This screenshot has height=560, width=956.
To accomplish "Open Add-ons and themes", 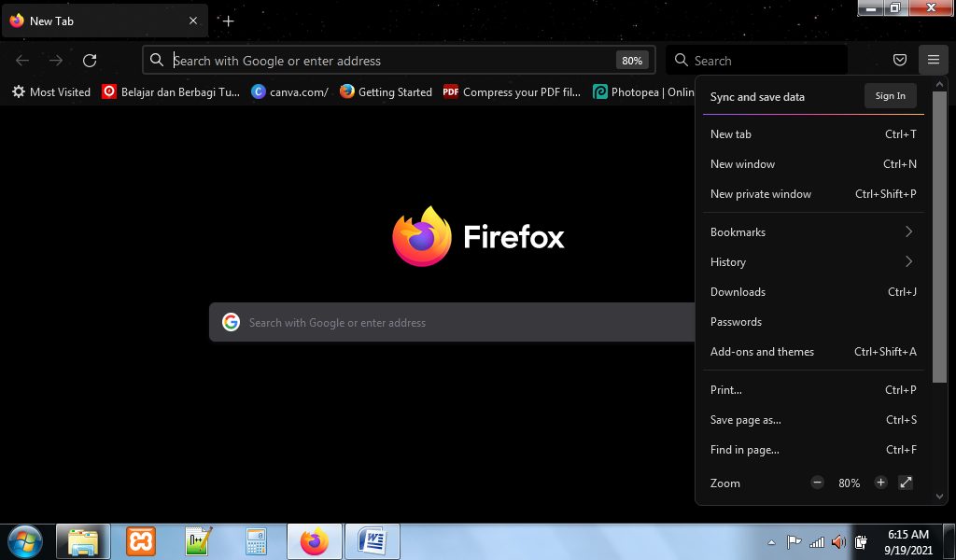I will (x=762, y=352).
